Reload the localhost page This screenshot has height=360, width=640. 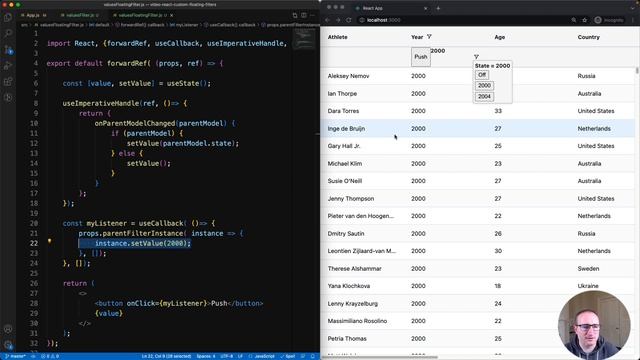click(x=349, y=20)
